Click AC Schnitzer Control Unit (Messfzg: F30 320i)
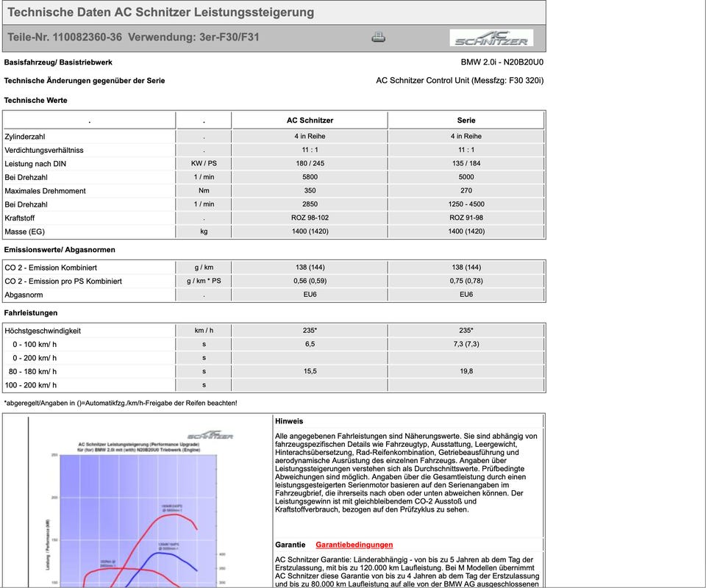The image size is (706, 588). click(460, 81)
